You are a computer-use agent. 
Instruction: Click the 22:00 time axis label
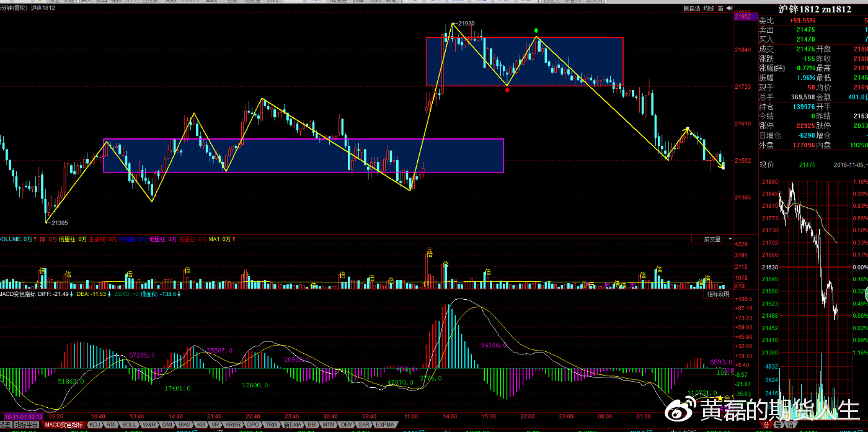pyautogui.click(x=527, y=417)
